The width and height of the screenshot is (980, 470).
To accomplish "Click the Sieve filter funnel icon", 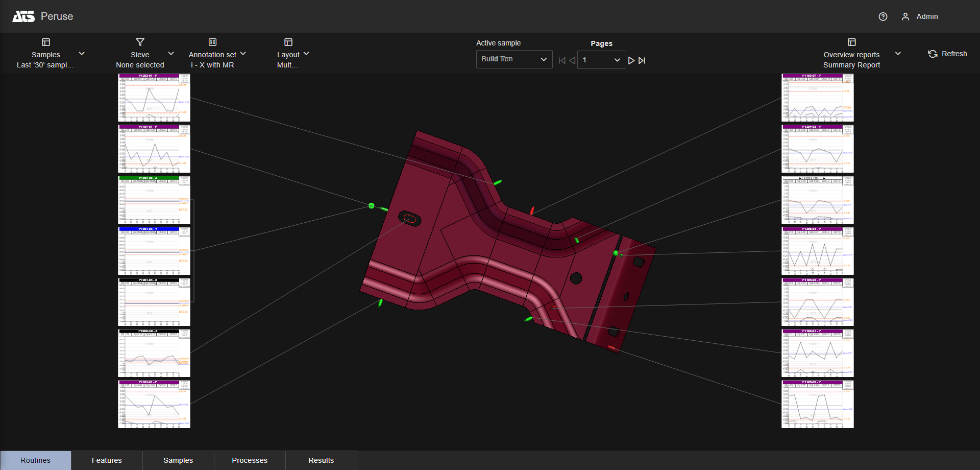I will (x=140, y=42).
